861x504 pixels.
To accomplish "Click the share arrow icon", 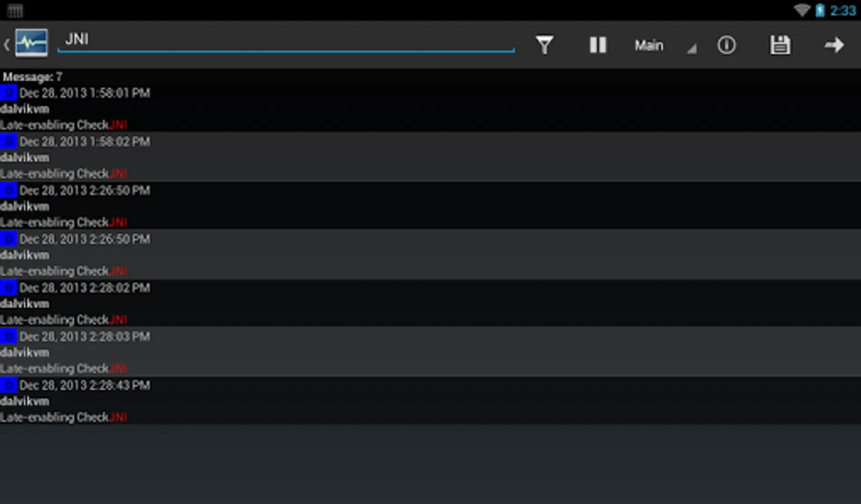I will click(x=834, y=45).
